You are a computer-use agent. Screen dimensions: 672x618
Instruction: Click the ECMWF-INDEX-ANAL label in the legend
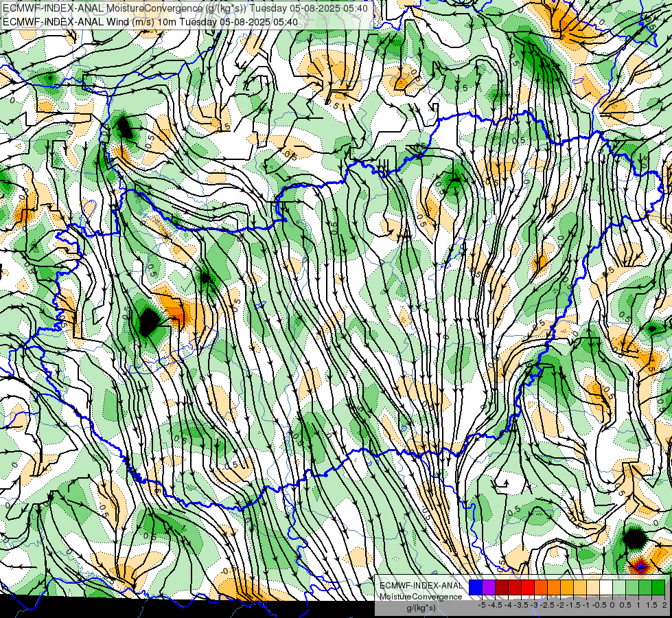421,586
